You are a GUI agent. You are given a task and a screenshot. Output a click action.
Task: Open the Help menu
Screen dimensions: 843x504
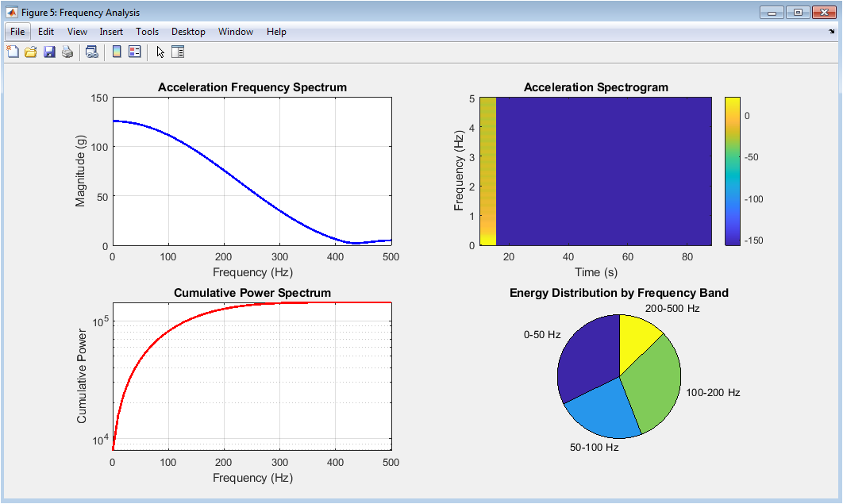click(276, 32)
